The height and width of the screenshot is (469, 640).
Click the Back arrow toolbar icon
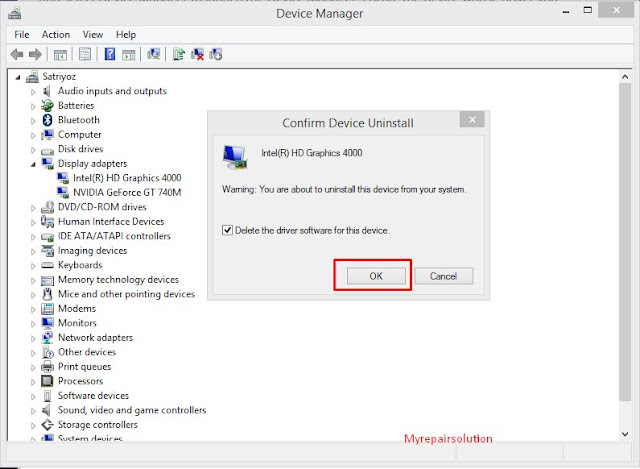pos(17,54)
